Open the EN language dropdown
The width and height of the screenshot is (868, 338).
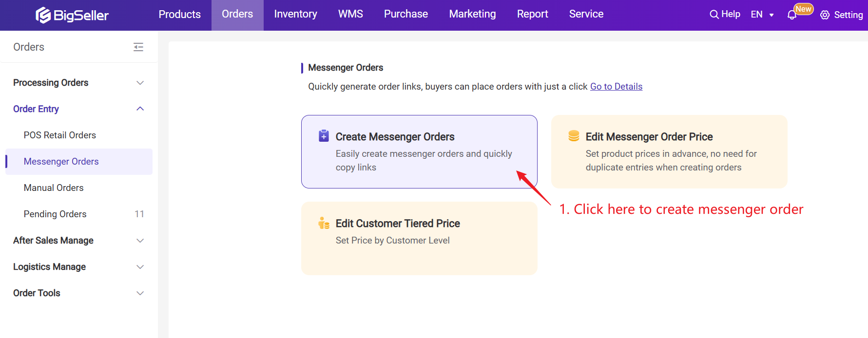[x=762, y=15]
